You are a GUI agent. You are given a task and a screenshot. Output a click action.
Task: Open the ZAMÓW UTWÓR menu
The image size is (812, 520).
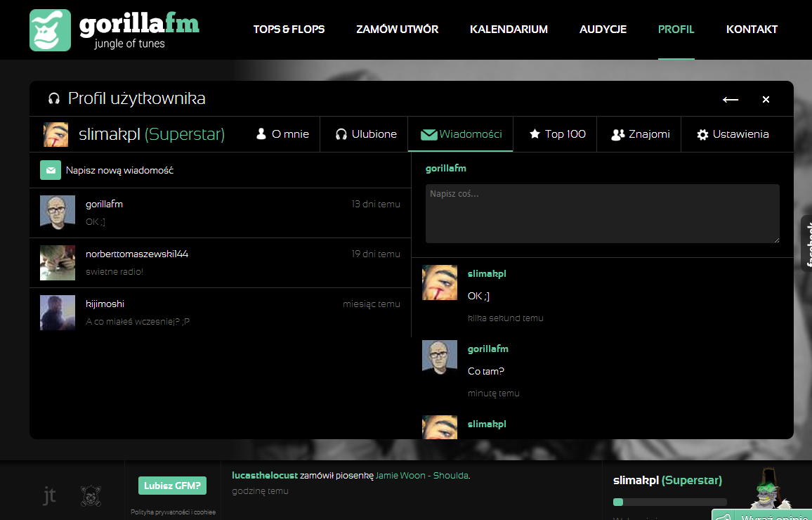(x=397, y=30)
